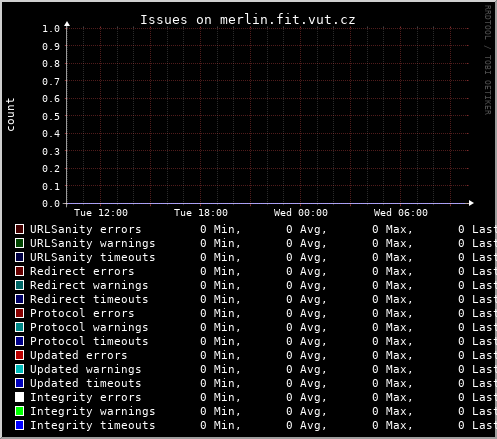
Task: Click the URLSanity errors color swatch
Action: tap(20, 229)
